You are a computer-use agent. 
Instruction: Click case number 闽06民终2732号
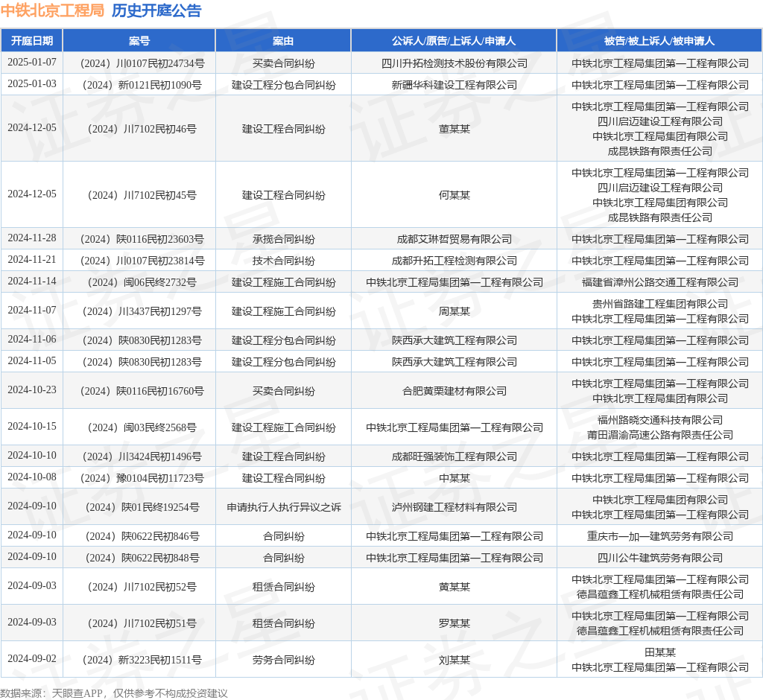[x=142, y=282]
